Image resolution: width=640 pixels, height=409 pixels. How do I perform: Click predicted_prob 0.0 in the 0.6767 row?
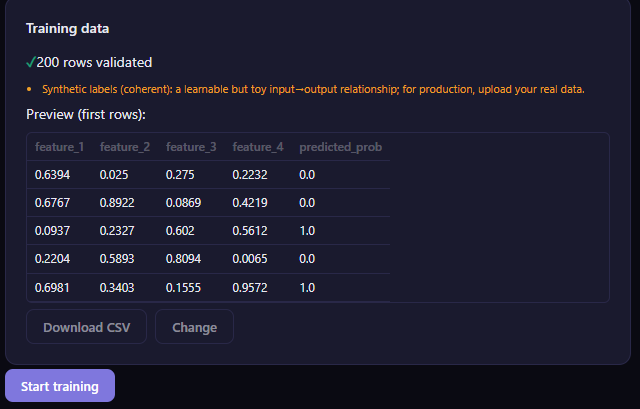click(x=307, y=203)
